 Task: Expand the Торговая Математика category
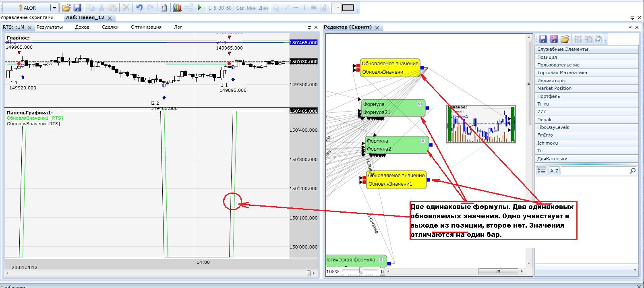587,73
